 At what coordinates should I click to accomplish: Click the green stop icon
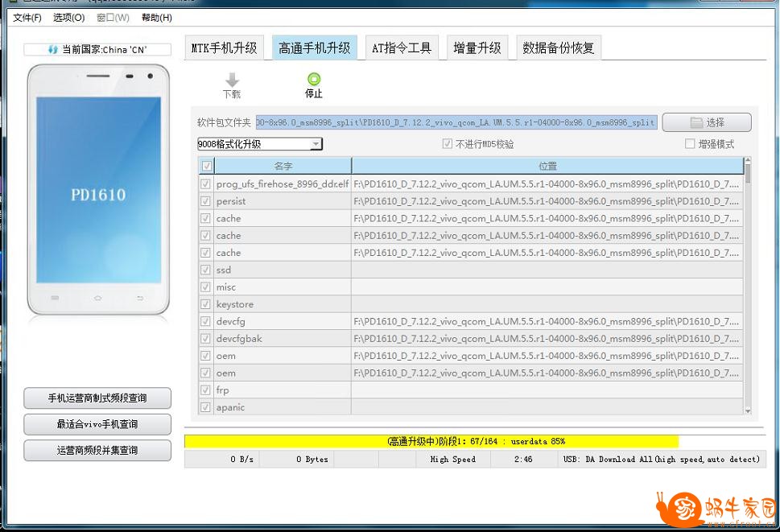click(x=314, y=79)
